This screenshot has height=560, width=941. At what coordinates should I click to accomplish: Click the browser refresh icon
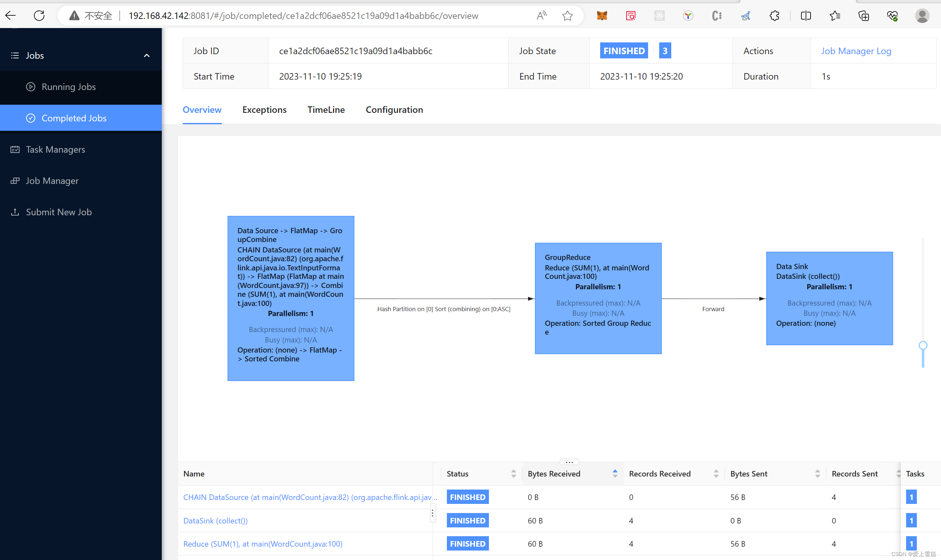[39, 15]
